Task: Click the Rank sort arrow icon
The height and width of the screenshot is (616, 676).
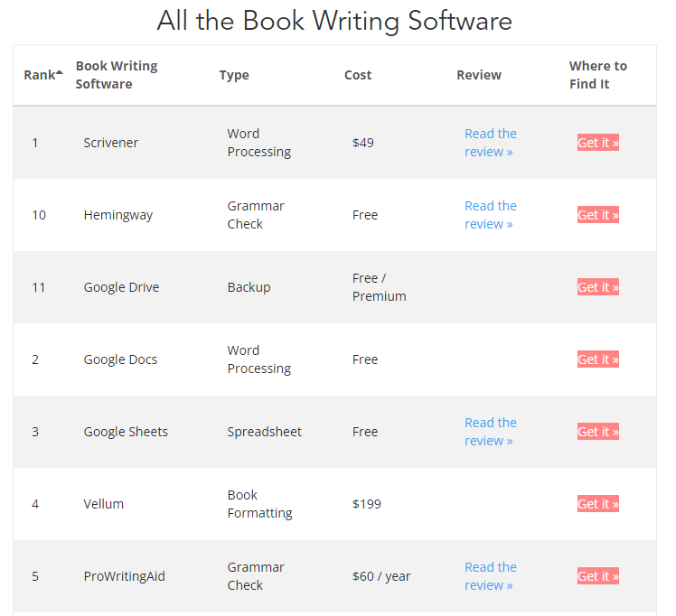Action: (60, 72)
